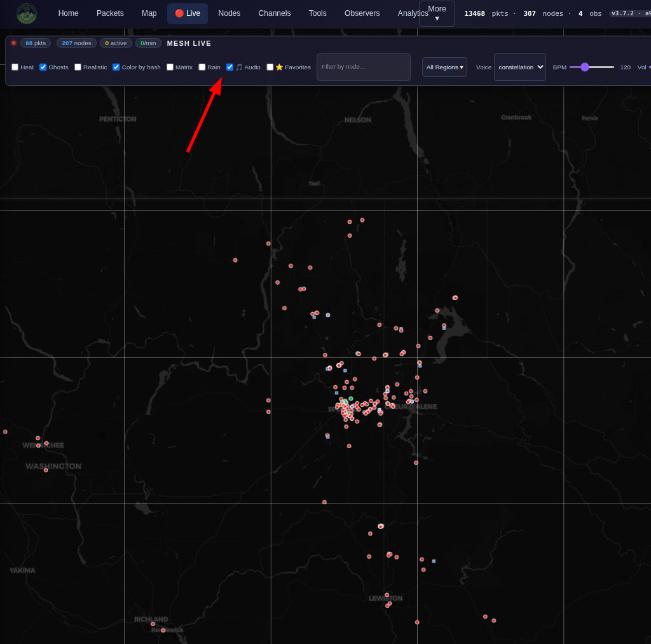Viewport: 651px width, 644px height.
Task: Click the Cranbrook map label
Action: click(x=516, y=118)
